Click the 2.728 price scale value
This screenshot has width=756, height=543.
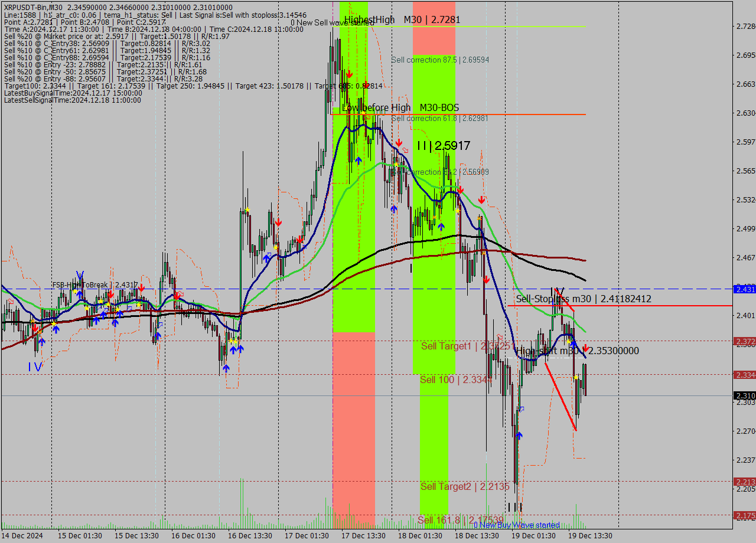pyautogui.click(x=746, y=26)
